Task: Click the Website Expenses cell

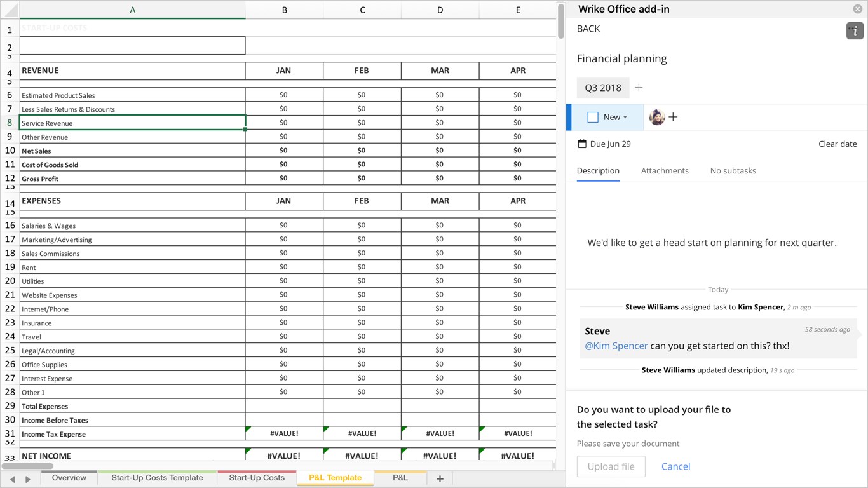Action: (132, 295)
